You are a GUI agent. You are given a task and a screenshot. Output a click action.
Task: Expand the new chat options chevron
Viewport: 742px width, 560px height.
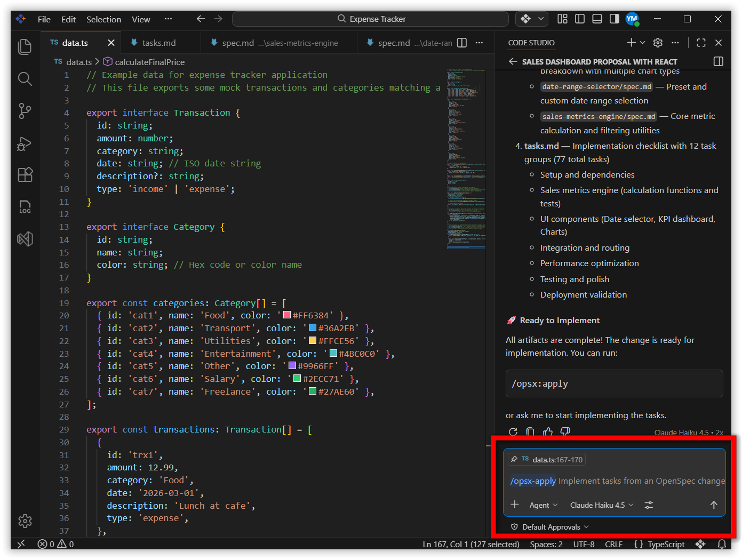coord(642,43)
